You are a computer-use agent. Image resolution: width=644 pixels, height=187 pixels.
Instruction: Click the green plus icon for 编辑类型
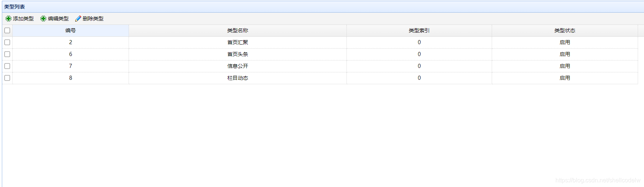tap(43, 19)
